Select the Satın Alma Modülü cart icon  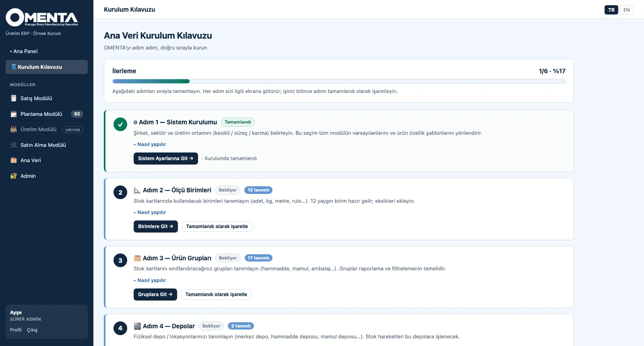pos(14,145)
